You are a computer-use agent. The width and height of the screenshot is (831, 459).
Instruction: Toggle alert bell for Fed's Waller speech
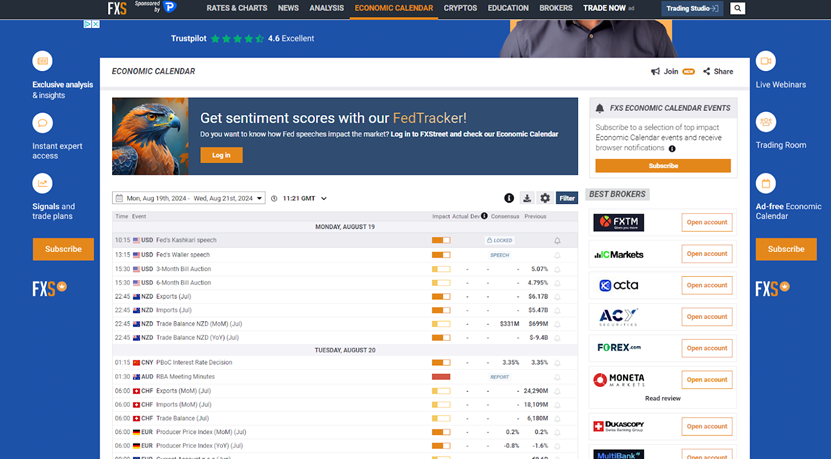pos(557,255)
